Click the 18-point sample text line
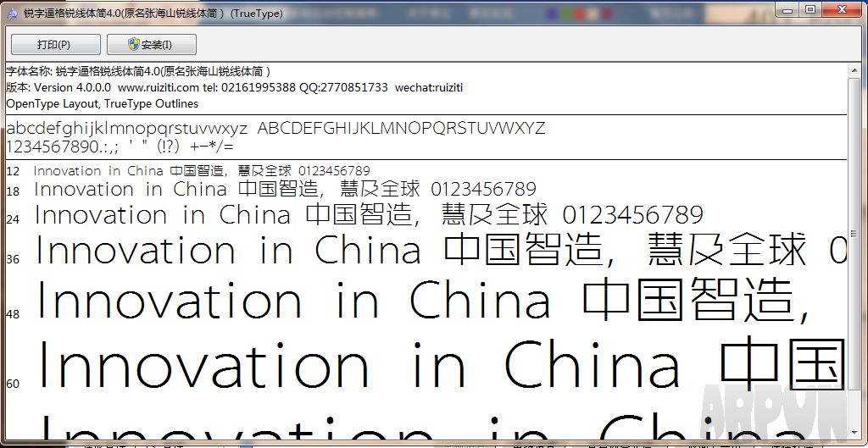 pyautogui.click(x=285, y=190)
